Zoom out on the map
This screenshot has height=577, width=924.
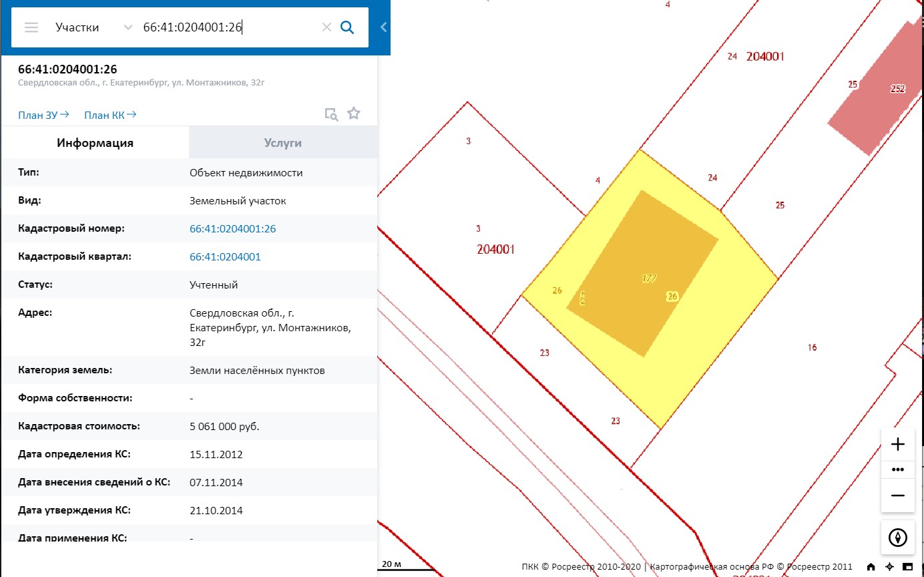point(898,496)
